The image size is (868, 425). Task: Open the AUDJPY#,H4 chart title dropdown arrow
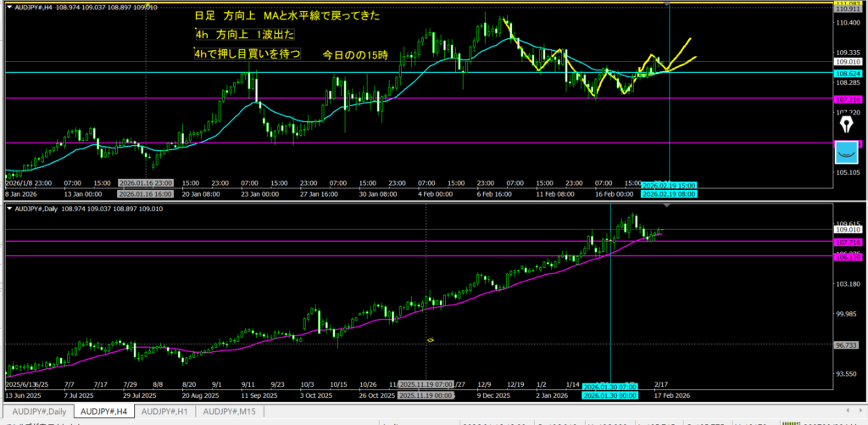8,6
